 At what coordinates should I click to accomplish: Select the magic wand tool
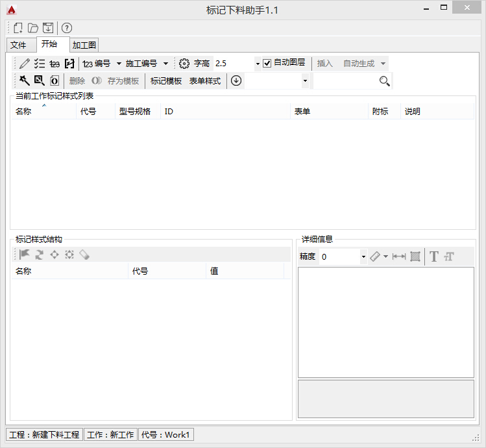click(x=25, y=81)
